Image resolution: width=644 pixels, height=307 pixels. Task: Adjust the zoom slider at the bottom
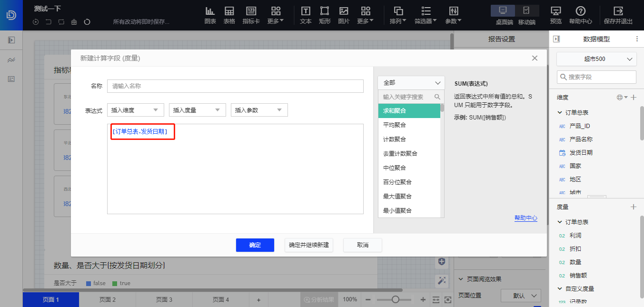tap(394, 299)
